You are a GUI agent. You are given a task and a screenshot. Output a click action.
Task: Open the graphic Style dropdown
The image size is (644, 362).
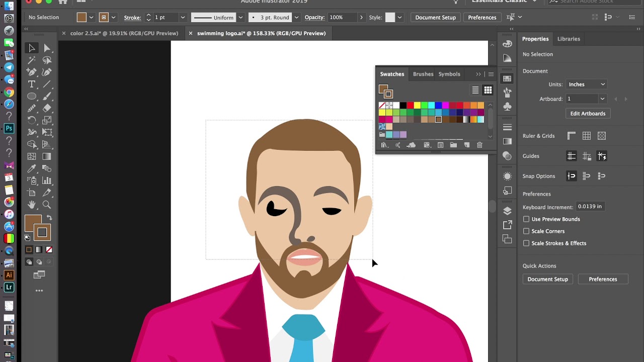pyautogui.click(x=399, y=18)
